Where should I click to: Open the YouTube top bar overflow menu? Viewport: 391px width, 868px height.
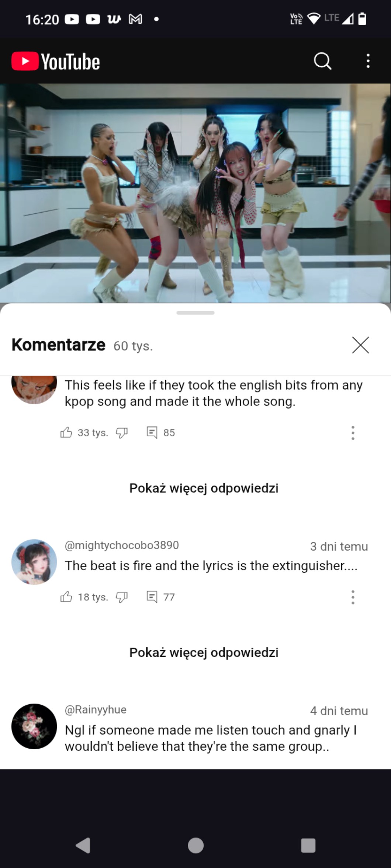[x=368, y=61]
